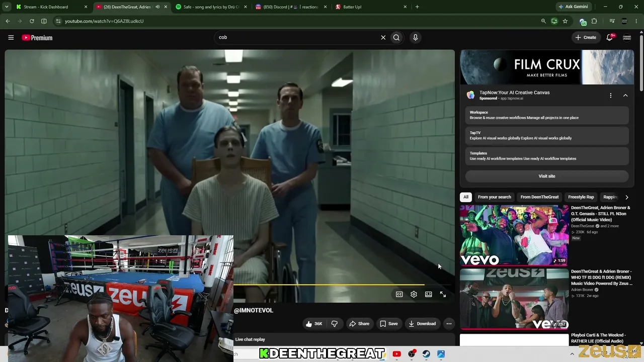Viewport: 644px width, 362px height.
Task: Save the video to a playlist
Action: (388, 324)
